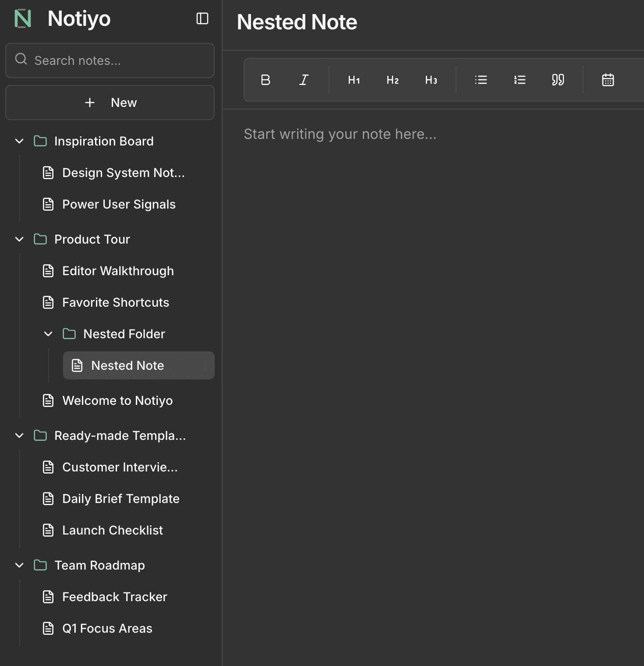Viewport: 644px width, 666px height.
Task: Create a note with the New button
Action: click(110, 103)
